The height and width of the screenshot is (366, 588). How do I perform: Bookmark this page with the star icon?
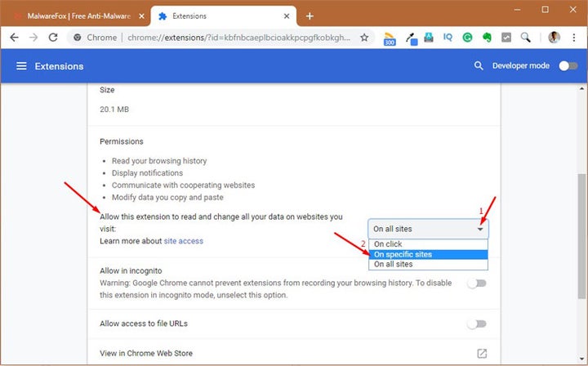[x=364, y=38]
